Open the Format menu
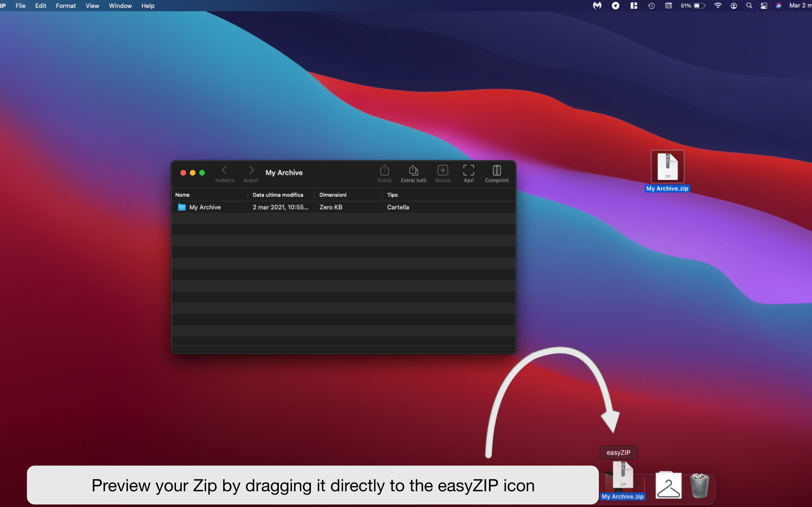 pos(66,6)
